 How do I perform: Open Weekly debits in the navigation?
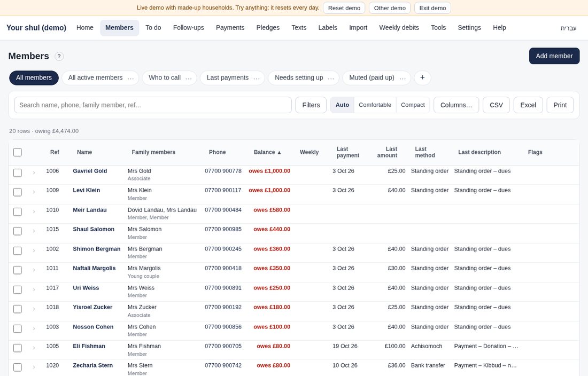click(399, 28)
